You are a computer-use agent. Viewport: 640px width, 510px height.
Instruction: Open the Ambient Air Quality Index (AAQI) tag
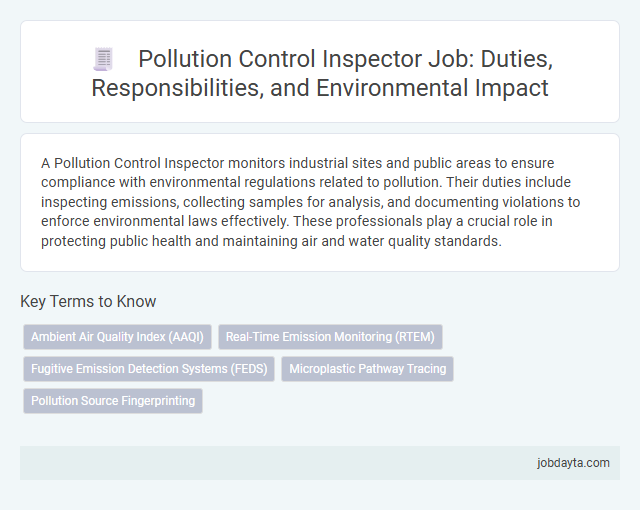pos(117,337)
